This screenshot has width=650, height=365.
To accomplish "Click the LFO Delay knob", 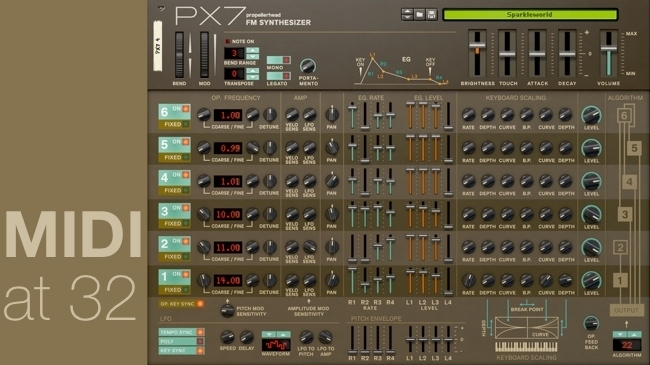I will (246, 337).
